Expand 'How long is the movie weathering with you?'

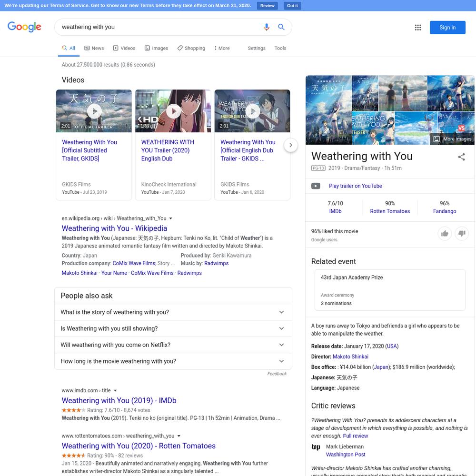173,361
